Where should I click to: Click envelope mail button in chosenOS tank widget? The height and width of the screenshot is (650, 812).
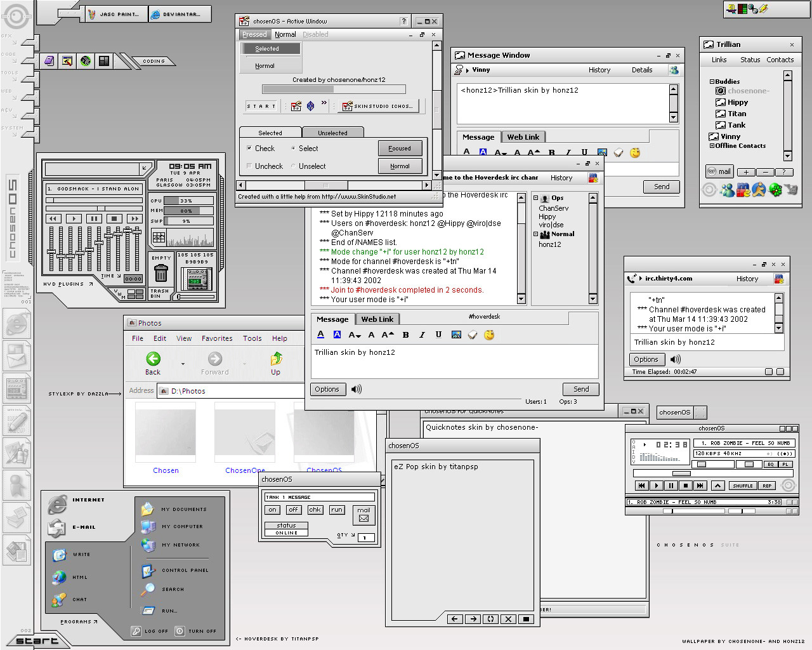pos(363,515)
